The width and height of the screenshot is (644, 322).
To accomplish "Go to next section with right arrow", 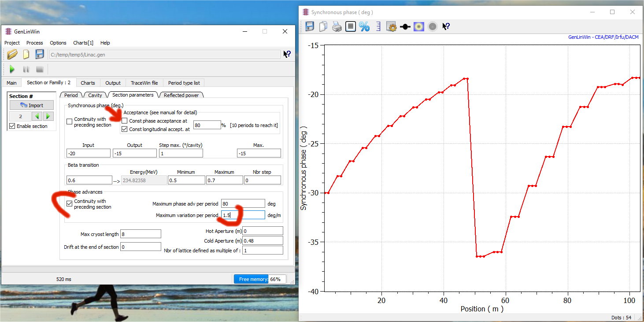I will (x=49, y=116).
